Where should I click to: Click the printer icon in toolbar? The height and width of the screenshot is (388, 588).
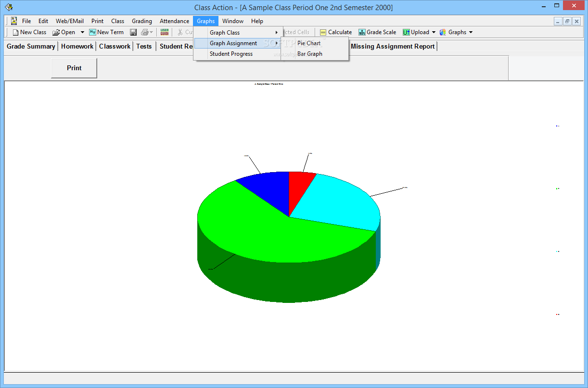coord(144,32)
